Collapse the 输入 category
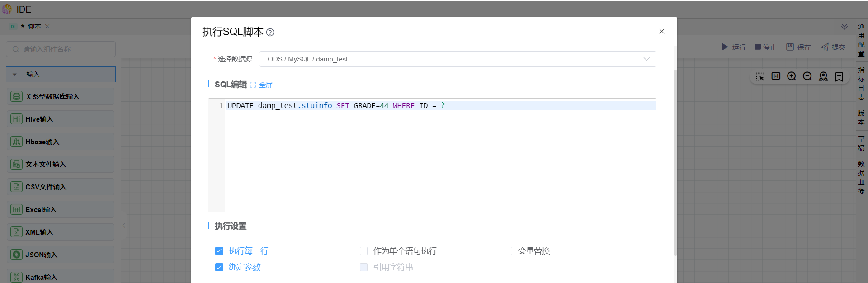The image size is (868, 283). pyautogui.click(x=61, y=75)
